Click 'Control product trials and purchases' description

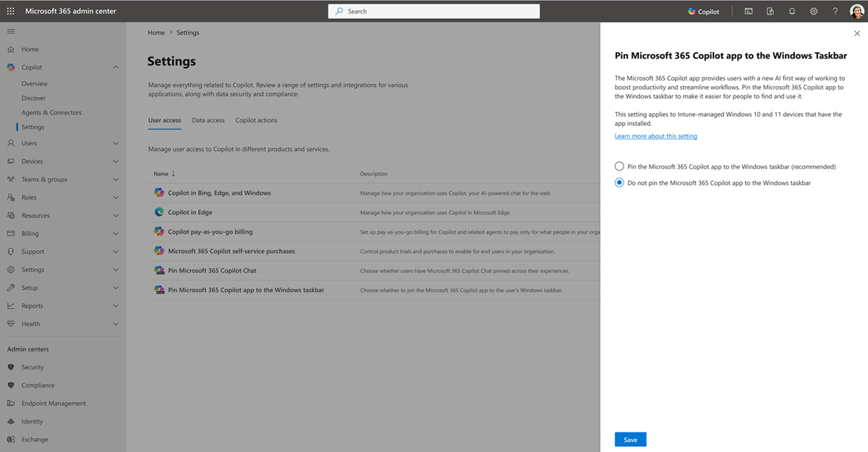[457, 252]
